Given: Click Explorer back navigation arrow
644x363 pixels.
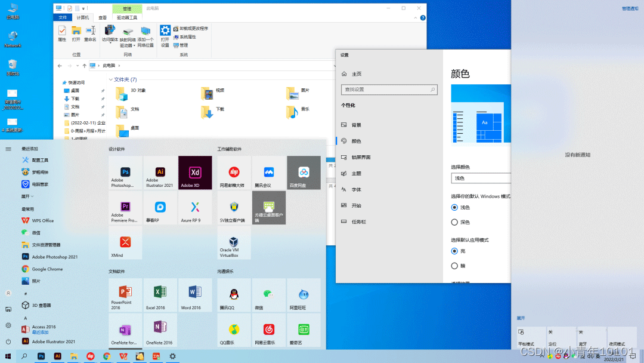Looking at the screenshot, I should click(x=60, y=66).
